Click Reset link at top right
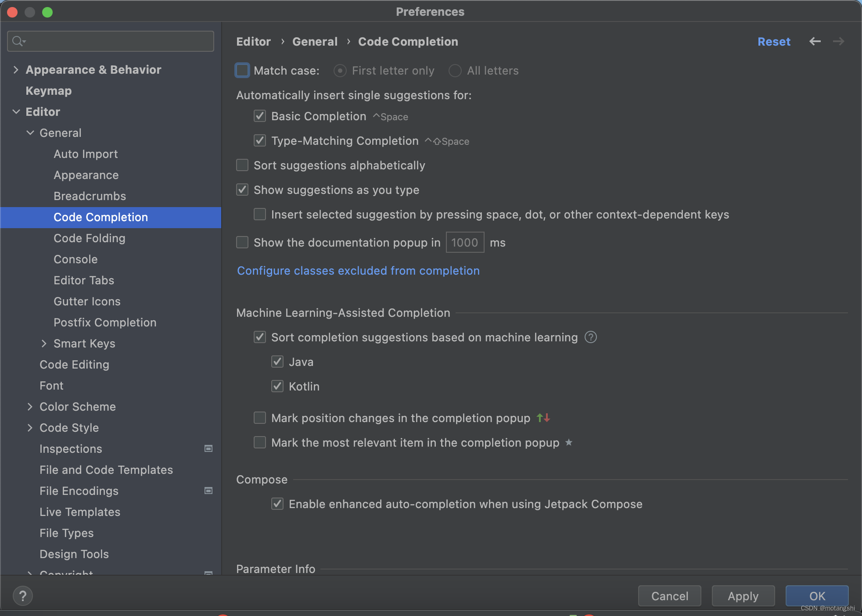The image size is (862, 616). pos(774,41)
